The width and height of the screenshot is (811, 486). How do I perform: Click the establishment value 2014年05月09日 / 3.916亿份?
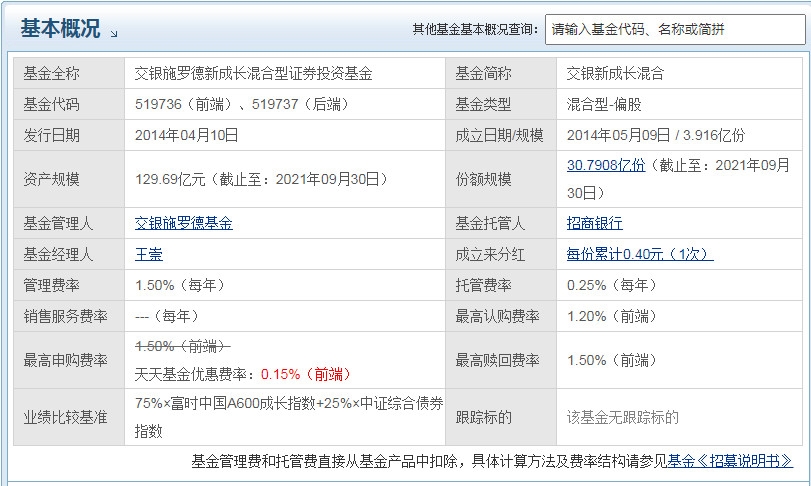coord(656,135)
